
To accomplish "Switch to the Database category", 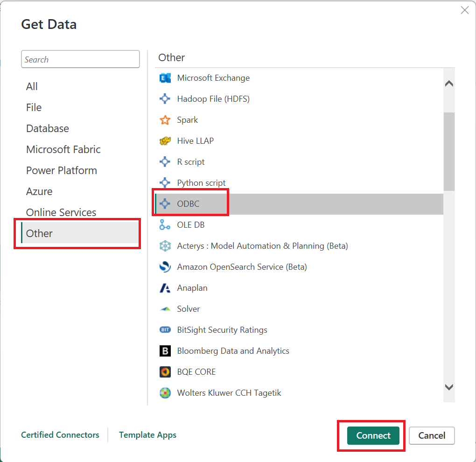I will click(47, 128).
